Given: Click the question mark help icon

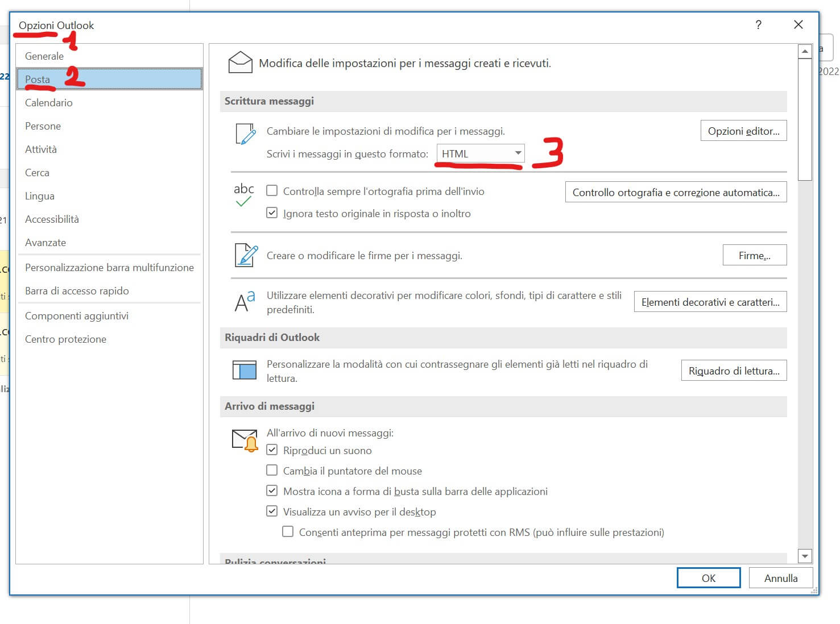Looking at the screenshot, I should pos(758,24).
